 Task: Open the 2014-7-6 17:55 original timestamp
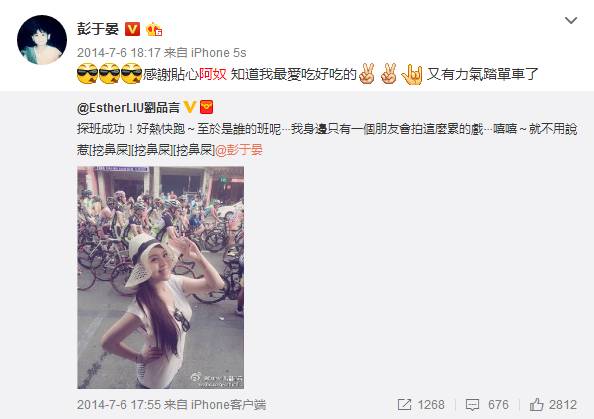tap(119, 405)
